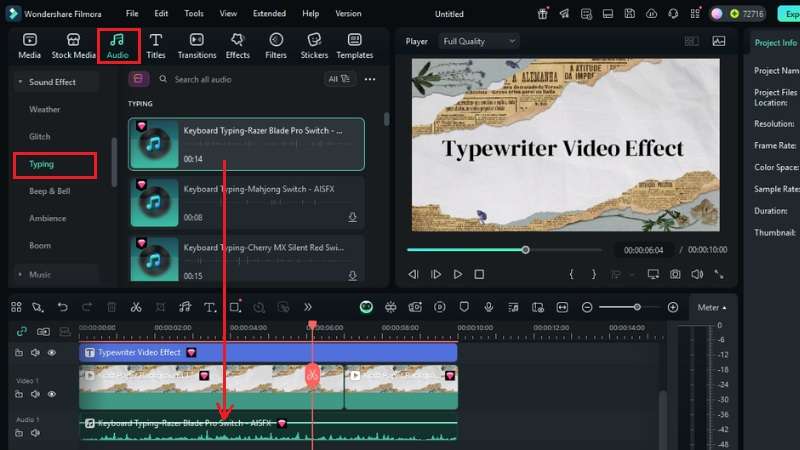Mute the Video 1 track
The height and width of the screenshot is (450, 800).
(35, 394)
